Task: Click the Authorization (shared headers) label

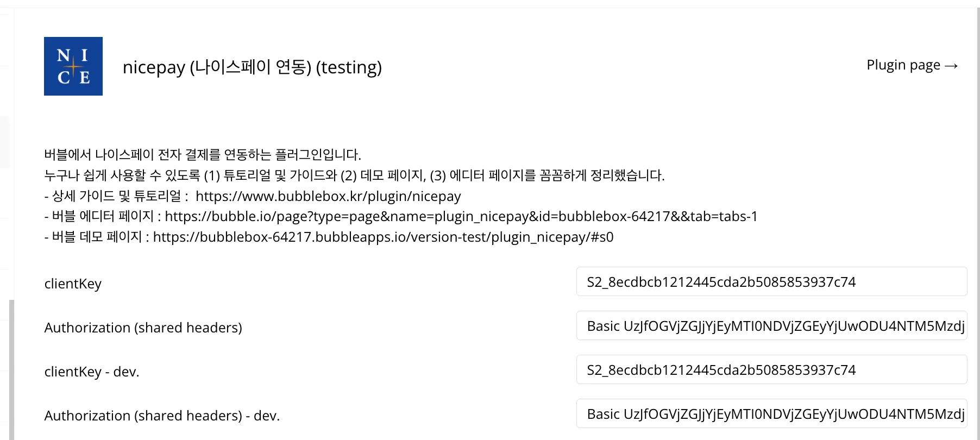Action: point(143,328)
